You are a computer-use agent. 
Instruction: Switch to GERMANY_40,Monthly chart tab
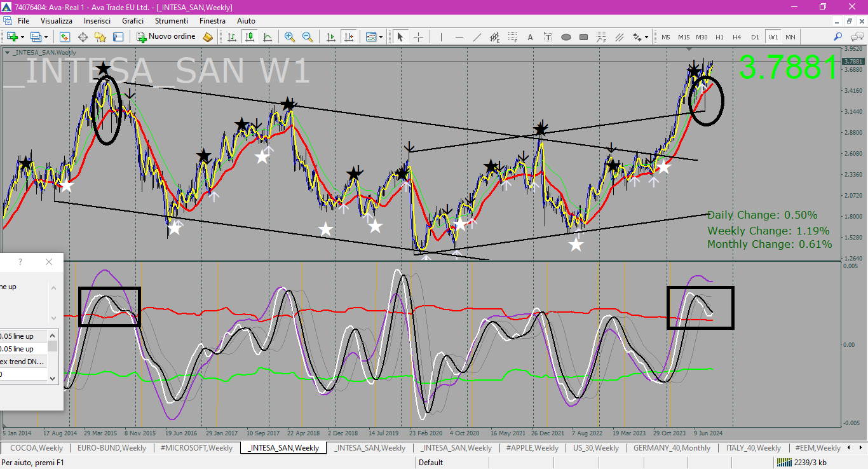672,448
